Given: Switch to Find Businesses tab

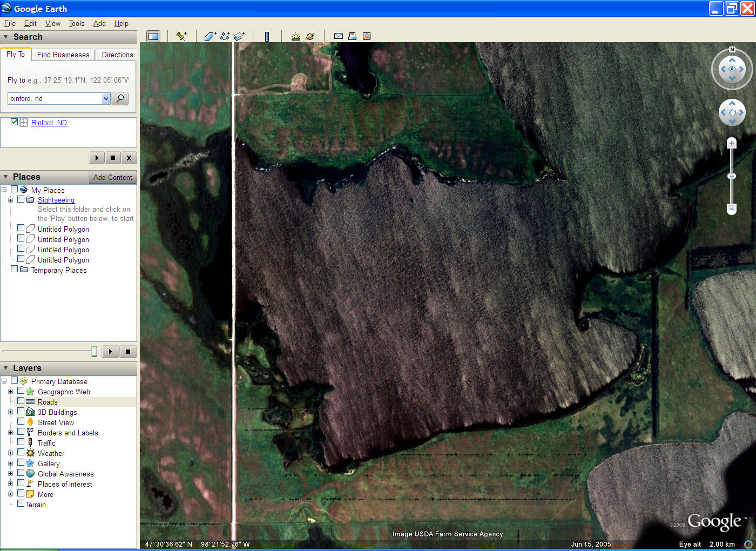Looking at the screenshot, I should point(63,55).
